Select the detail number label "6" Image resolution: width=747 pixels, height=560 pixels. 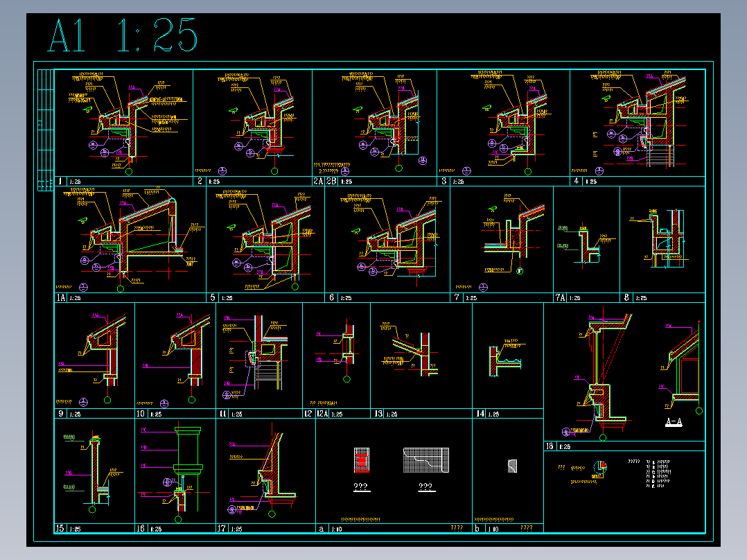(331, 297)
